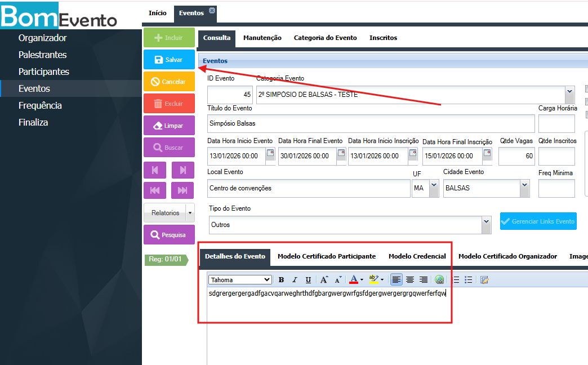Apply bulleted list formatting

coord(469,280)
